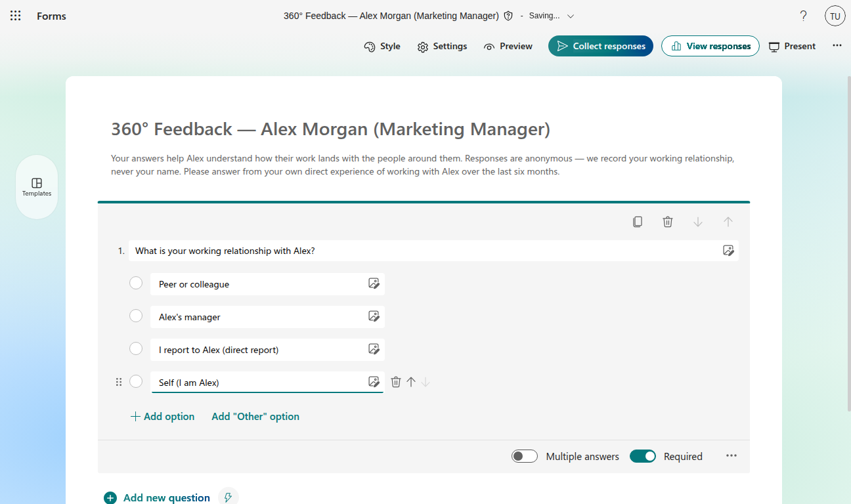Open the app launcher grid
The width and height of the screenshot is (851, 504).
(16, 16)
